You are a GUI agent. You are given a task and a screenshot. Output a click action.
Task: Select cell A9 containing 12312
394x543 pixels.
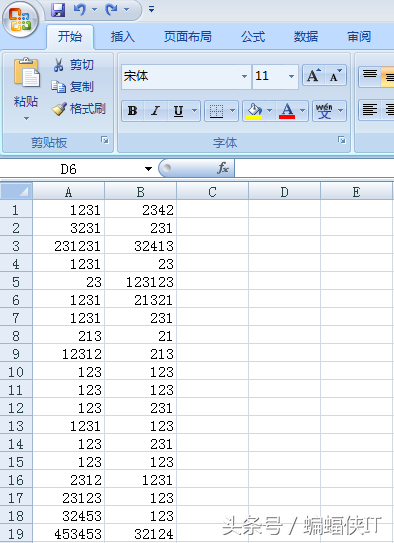pos(69,354)
